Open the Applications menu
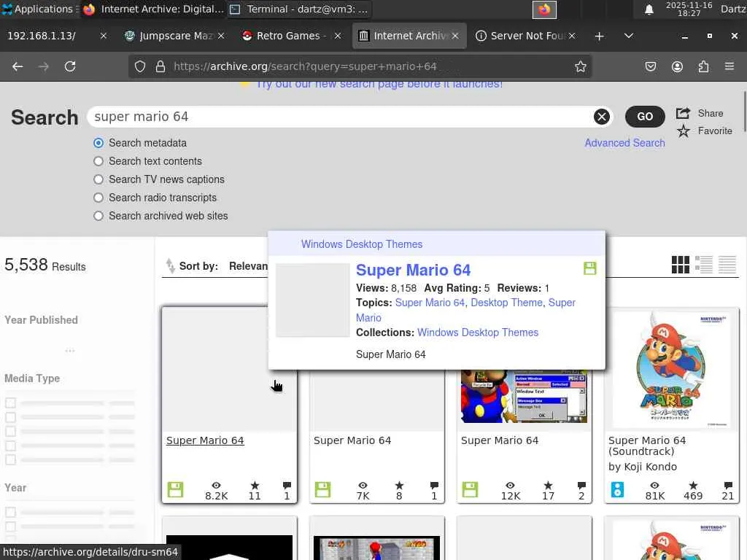 (x=38, y=9)
